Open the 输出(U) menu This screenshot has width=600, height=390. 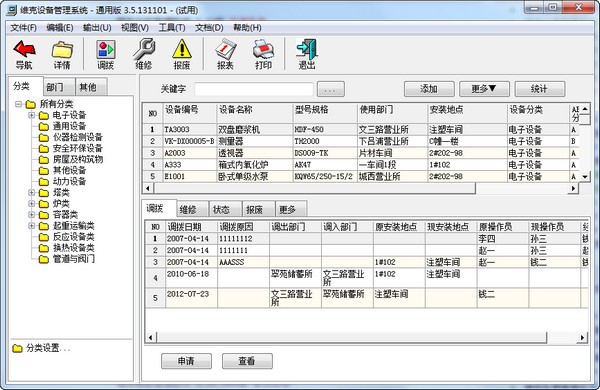[x=97, y=28]
